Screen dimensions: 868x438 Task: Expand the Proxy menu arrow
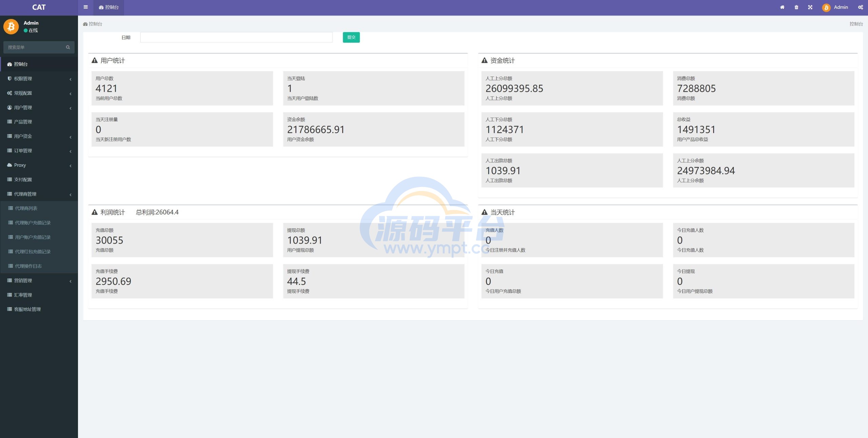[71, 166]
